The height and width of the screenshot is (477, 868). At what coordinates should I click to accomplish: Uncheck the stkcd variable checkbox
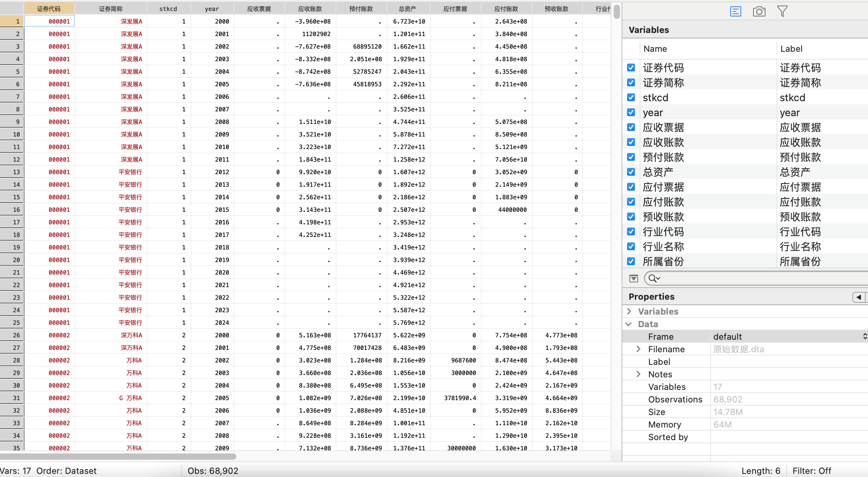point(631,97)
